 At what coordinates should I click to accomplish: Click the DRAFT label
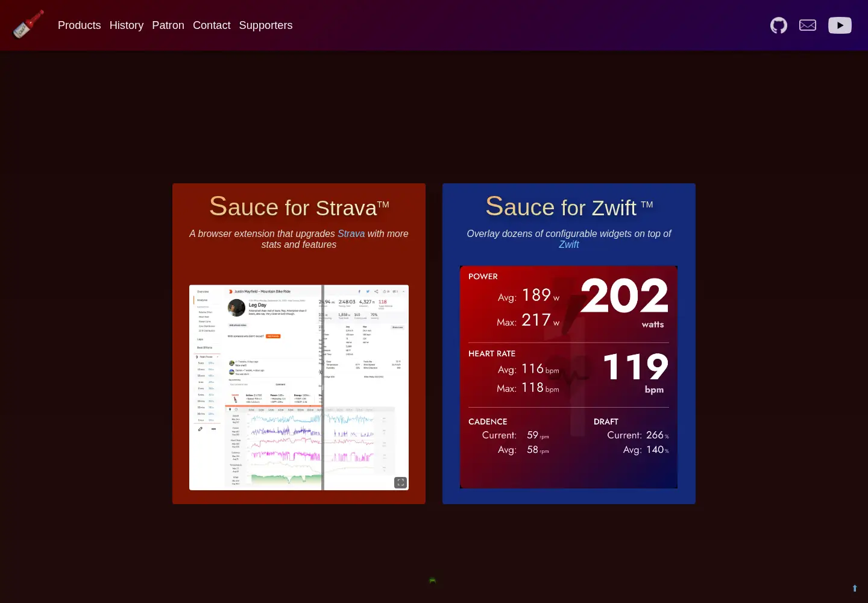(x=606, y=421)
